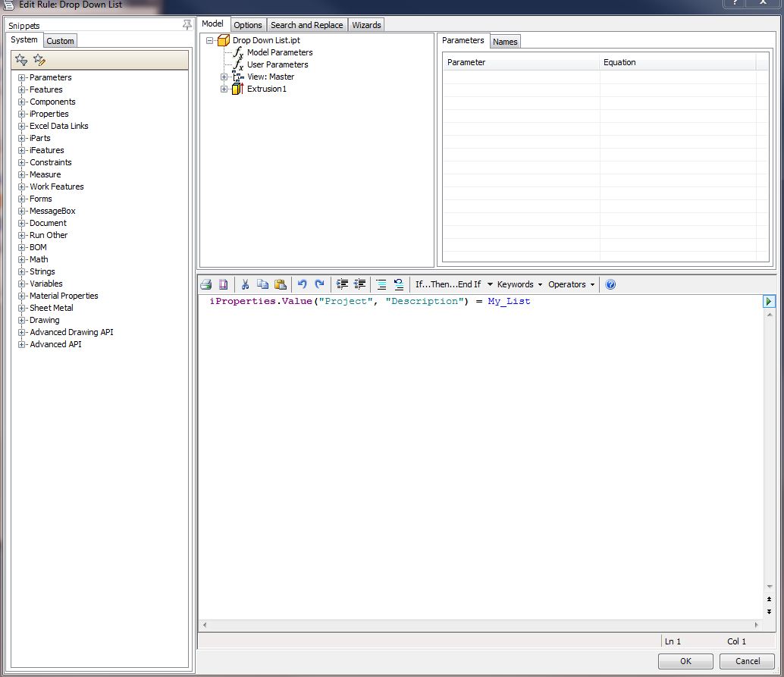The height and width of the screenshot is (677, 784).
Task: Copy code to the clipboard
Action: tap(262, 284)
